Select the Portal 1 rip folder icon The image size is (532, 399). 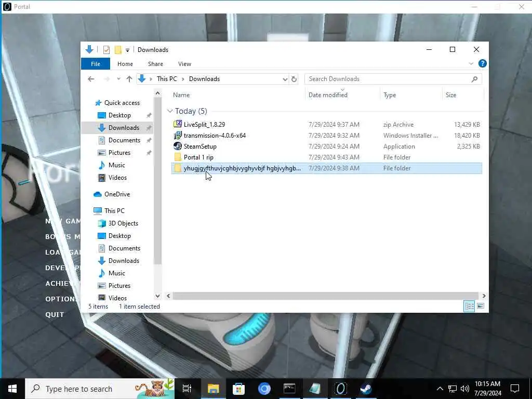pos(178,157)
